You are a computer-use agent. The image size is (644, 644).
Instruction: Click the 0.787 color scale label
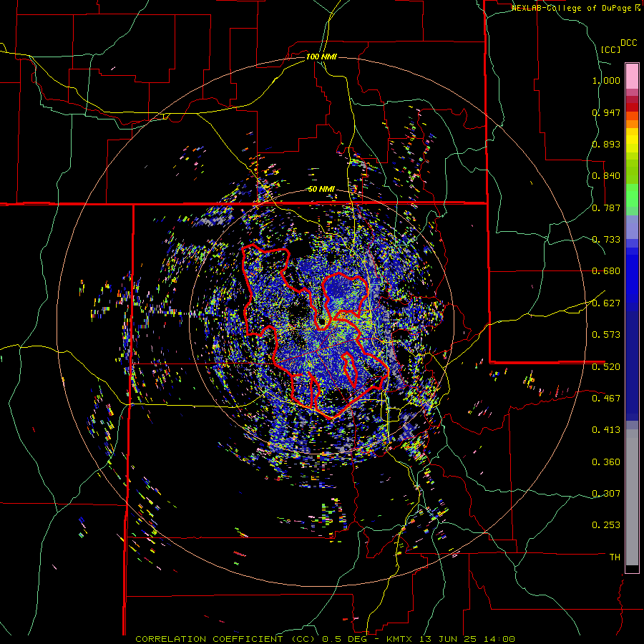[x=606, y=208]
